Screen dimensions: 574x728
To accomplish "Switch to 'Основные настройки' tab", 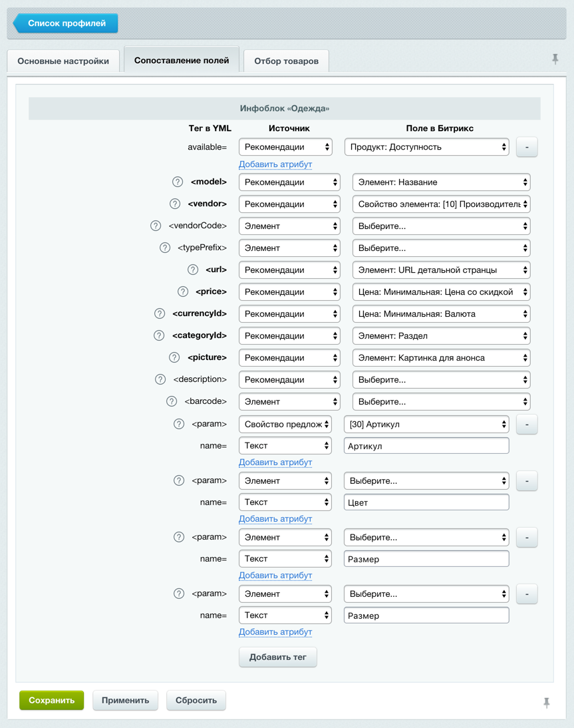I will coord(63,61).
